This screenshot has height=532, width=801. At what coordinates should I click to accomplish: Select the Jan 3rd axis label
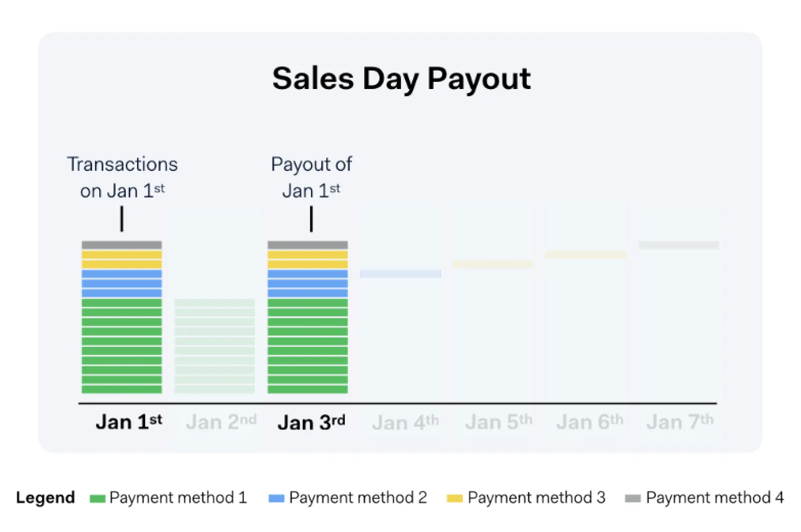(311, 423)
